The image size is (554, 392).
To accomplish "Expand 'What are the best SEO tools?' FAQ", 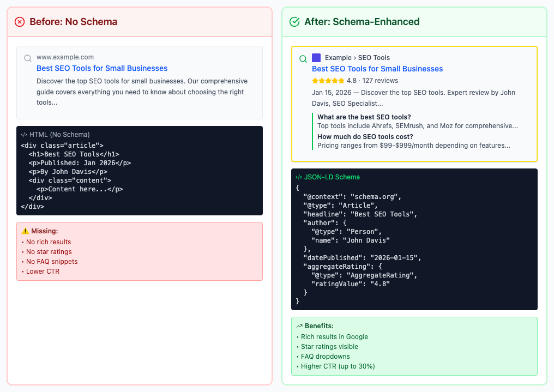I will pos(364,117).
